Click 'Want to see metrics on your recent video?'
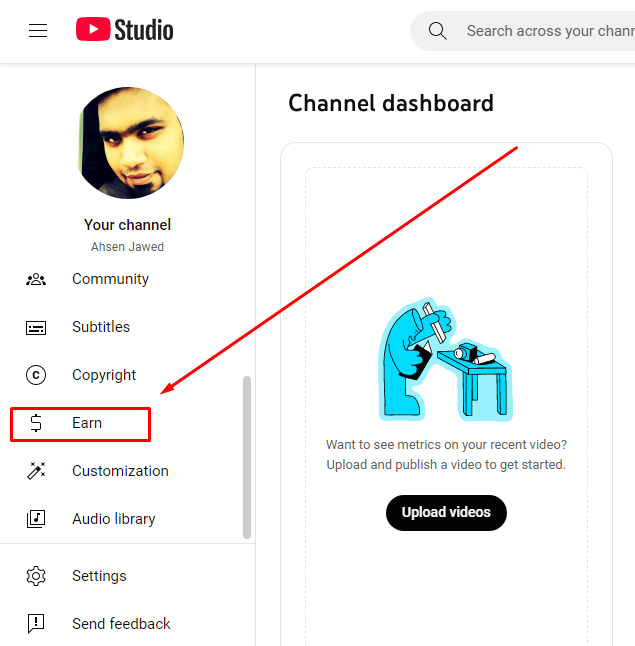 [446, 445]
